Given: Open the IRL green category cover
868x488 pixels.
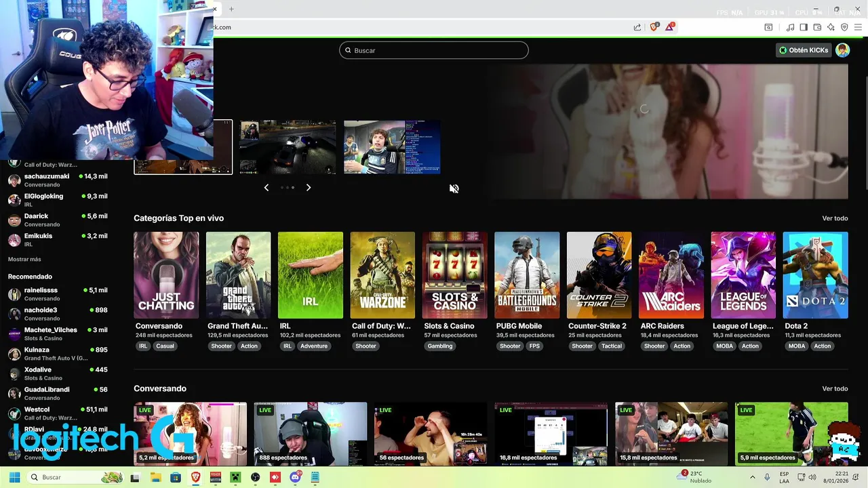Looking at the screenshot, I should tap(311, 275).
